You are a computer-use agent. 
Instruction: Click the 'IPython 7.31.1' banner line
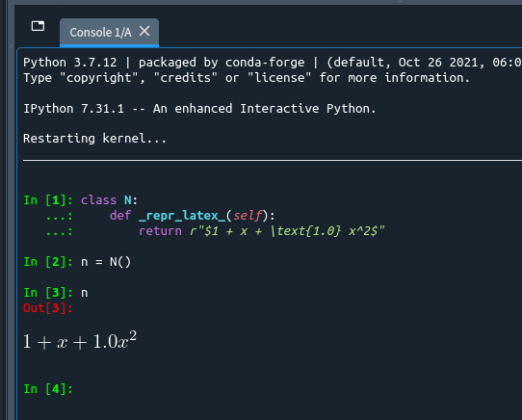coord(199,109)
